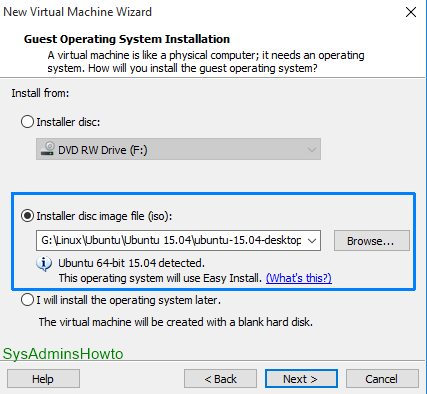The width and height of the screenshot is (427, 394).
Task: Go back with the < Back button
Action: [x=220, y=379]
